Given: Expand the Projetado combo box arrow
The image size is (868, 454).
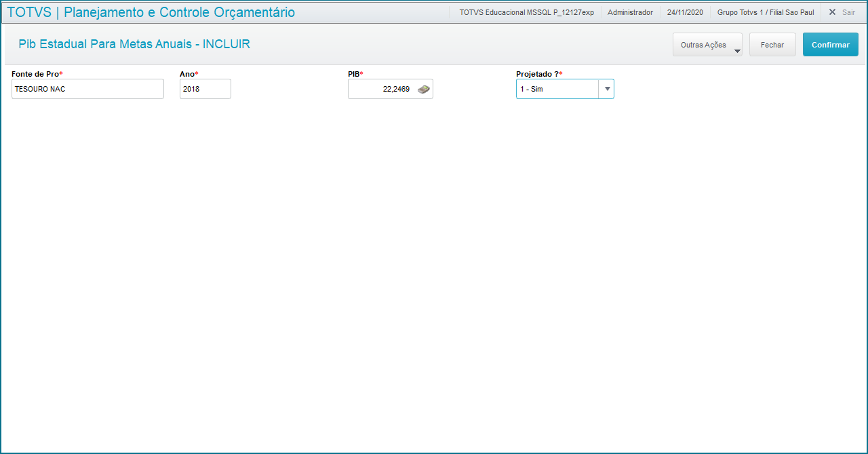Looking at the screenshot, I should pos(608,89).
